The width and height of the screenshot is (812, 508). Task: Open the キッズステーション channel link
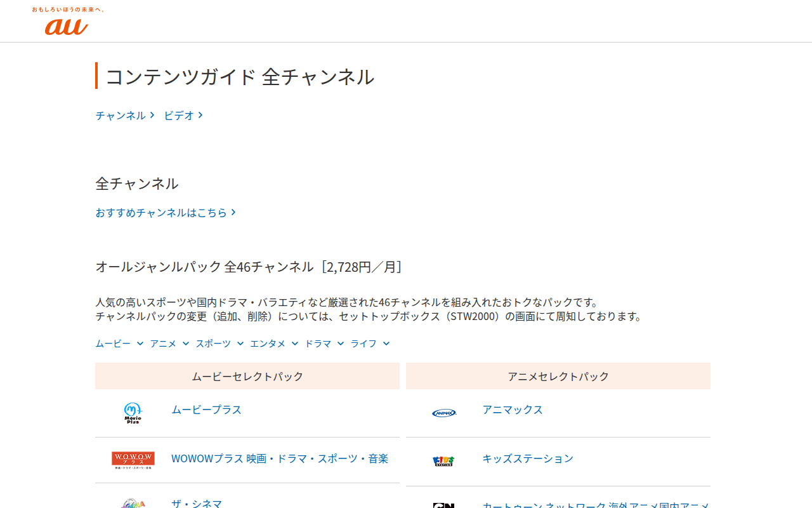528,458
